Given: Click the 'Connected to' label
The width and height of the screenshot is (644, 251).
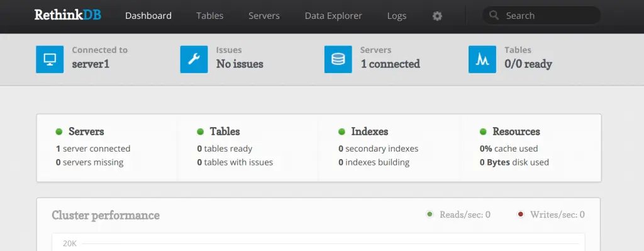Looking at the screenshot, I should 100,50.
